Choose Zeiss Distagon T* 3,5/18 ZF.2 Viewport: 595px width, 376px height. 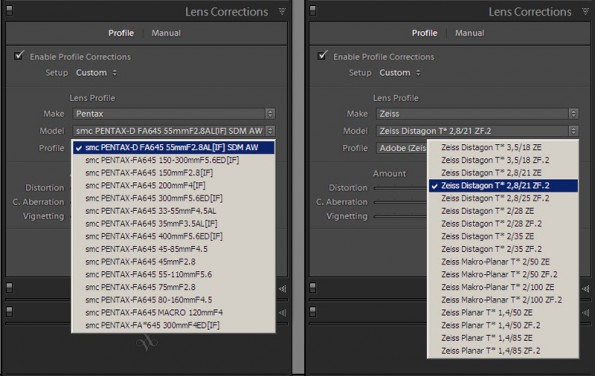[x=503, y=160]
